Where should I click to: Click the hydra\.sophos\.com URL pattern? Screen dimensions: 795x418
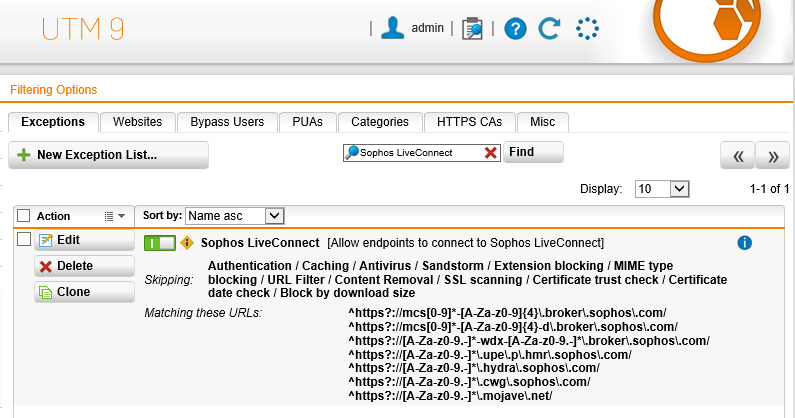click(x=474, y=368)
